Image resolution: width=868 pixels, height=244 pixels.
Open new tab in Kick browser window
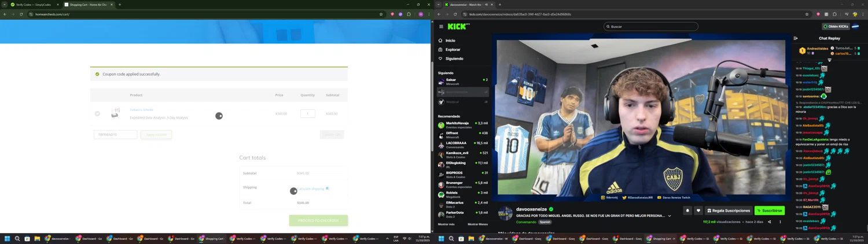[500, 5]
